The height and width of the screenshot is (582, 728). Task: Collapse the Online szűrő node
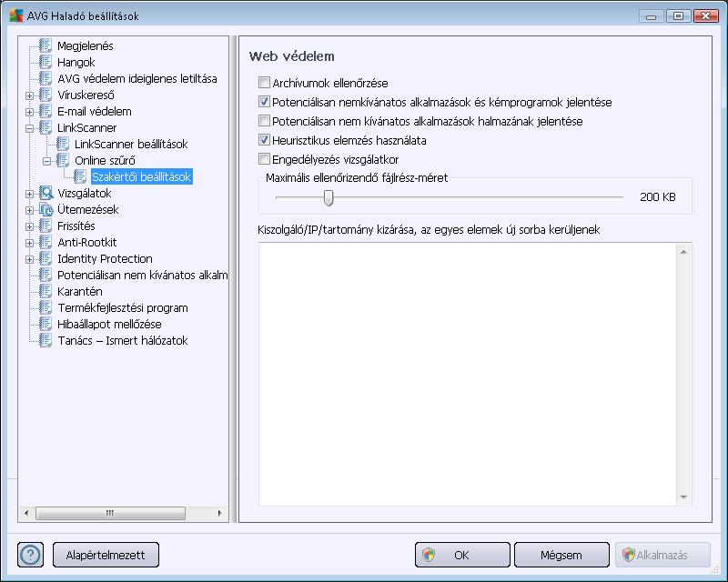click(x=47, y=162)
